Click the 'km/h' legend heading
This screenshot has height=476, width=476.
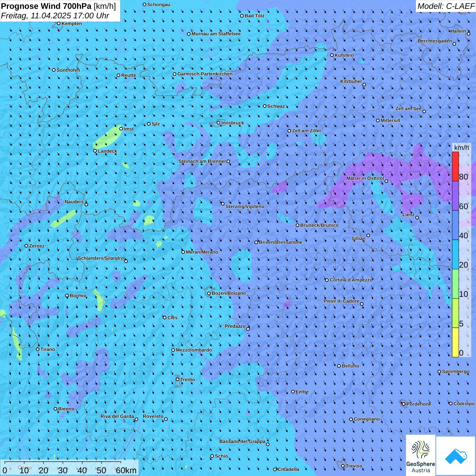pos(461,148)
